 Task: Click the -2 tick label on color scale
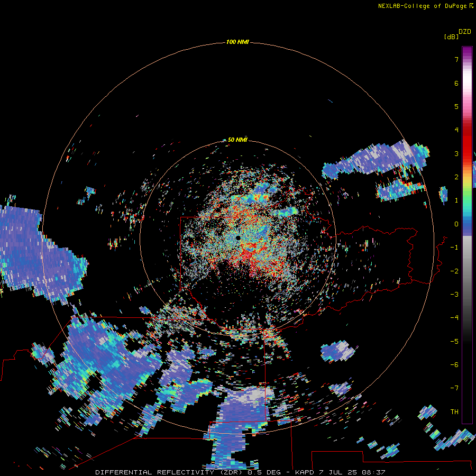pyautogui.click(x=454, y=271)
